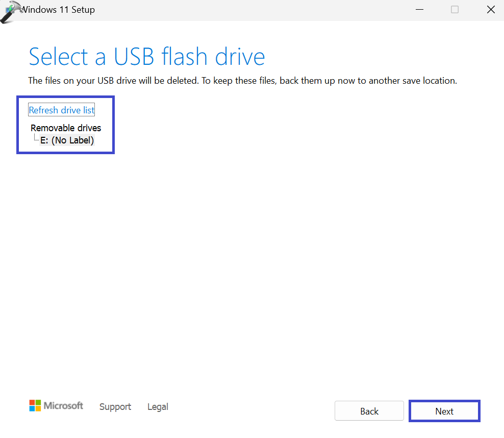Minimize the Windows 11 Setup window

[x=418, y=10]
